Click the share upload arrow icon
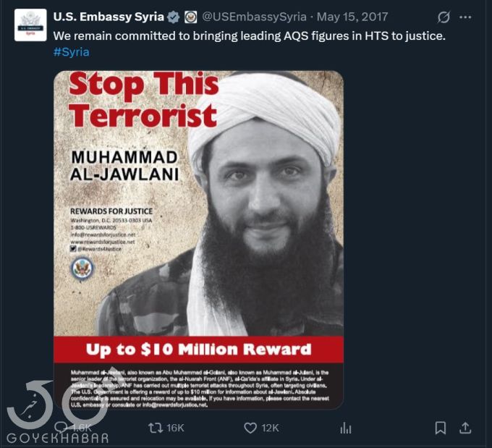The width and height of the screenshot is (492, 448). pyautogui.click(x=465, y=428)
